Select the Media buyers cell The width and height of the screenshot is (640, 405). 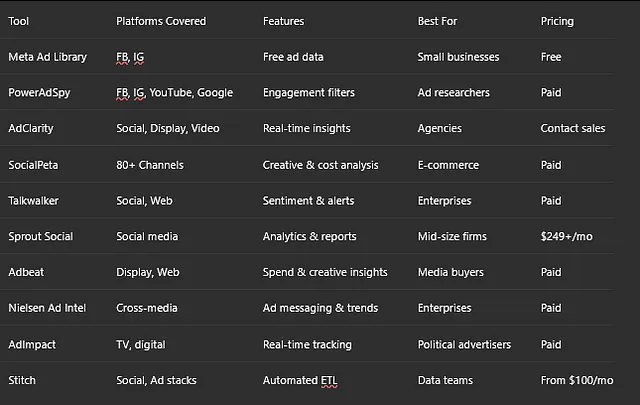coord(451,272)
